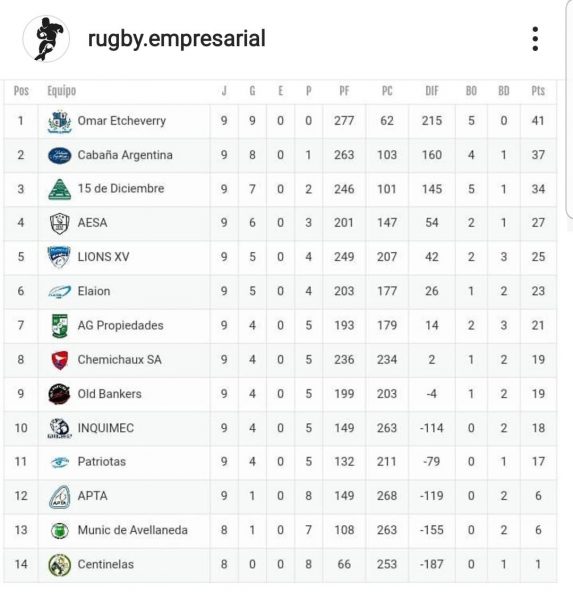Viewport: 573px width, 600px height.
Task: Click the INQUIMEC team name
Action: click(x=106, y=428)
